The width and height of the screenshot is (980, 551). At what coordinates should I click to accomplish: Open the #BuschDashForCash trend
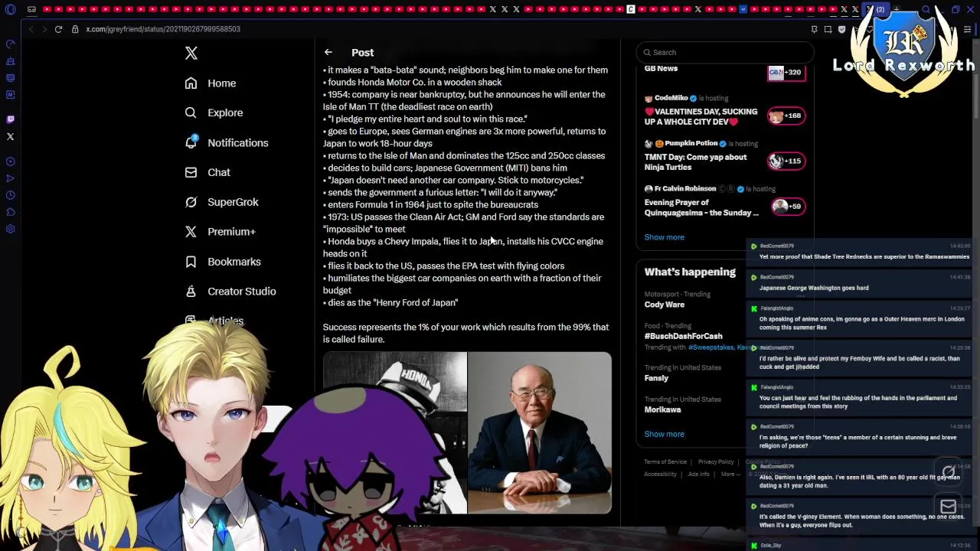click(683, 336)
